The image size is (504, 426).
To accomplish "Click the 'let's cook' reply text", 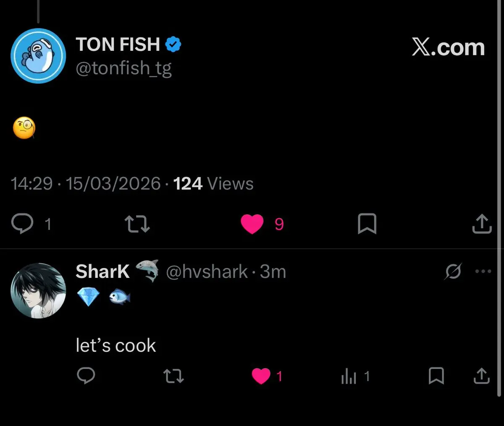I will [116, 346].
